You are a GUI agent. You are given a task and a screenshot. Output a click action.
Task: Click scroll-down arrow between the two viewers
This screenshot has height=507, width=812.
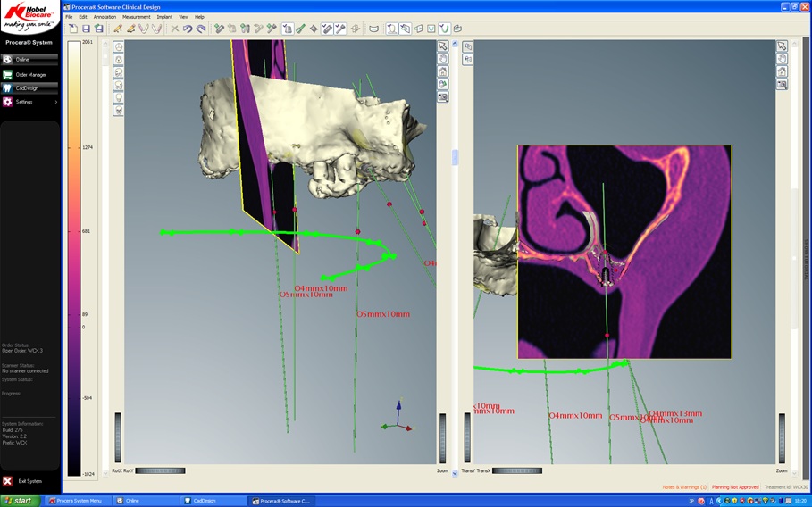(x=456, y=473)
